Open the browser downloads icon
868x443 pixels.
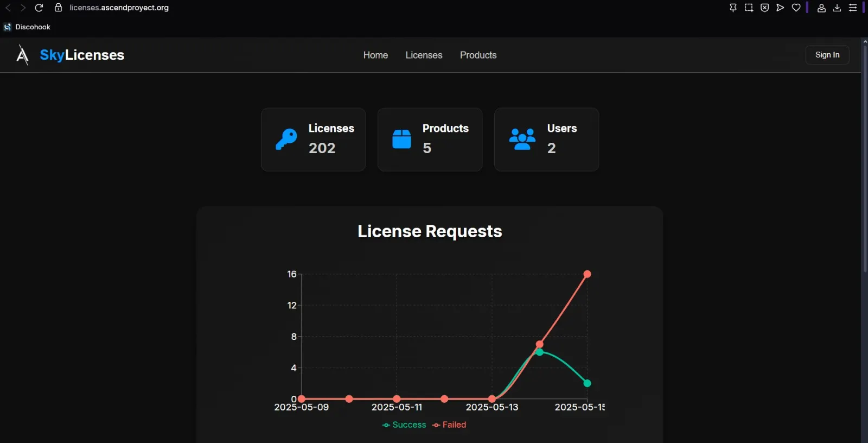tap(837, 8)
